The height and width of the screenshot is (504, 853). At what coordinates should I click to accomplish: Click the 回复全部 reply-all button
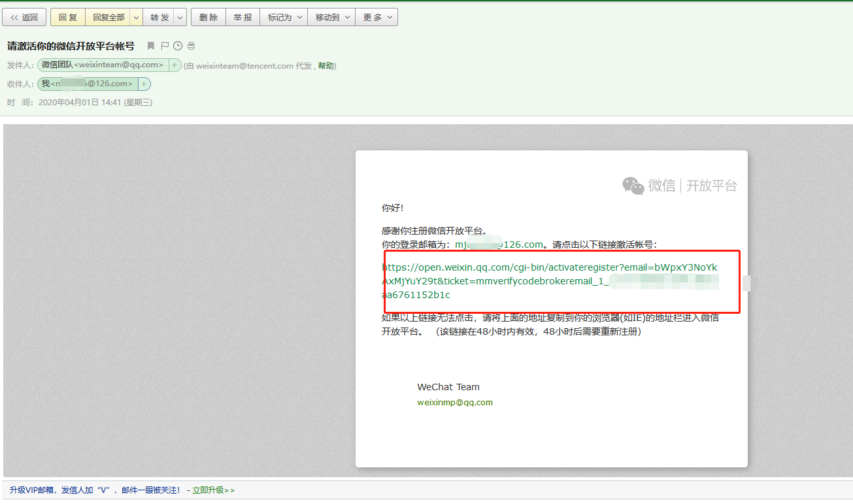click(x=108, y=18)
